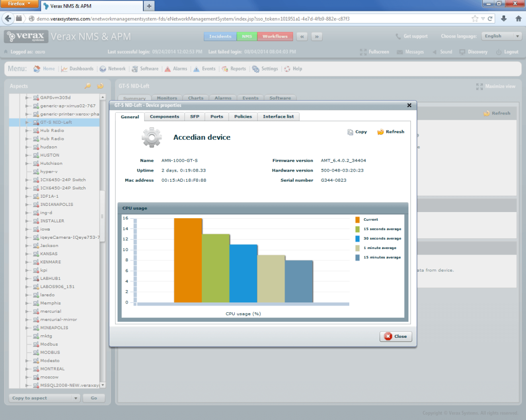Click the Get support phone icon

point(398,36)
